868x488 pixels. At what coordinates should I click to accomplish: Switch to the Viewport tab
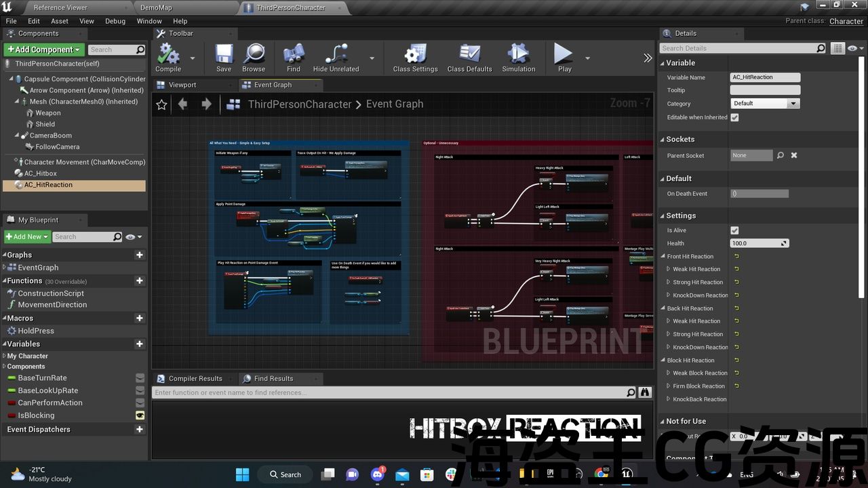pyautogui.click(x=182, y=85)
